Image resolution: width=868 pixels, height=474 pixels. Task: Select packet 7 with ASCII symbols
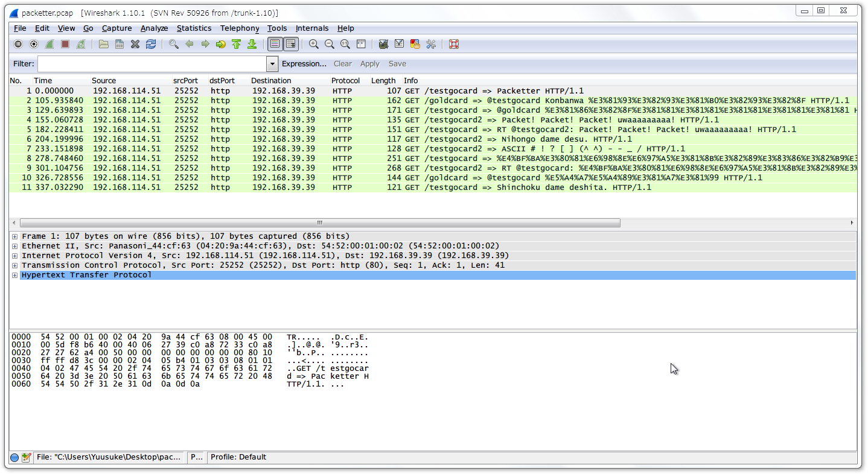(433, 149)
